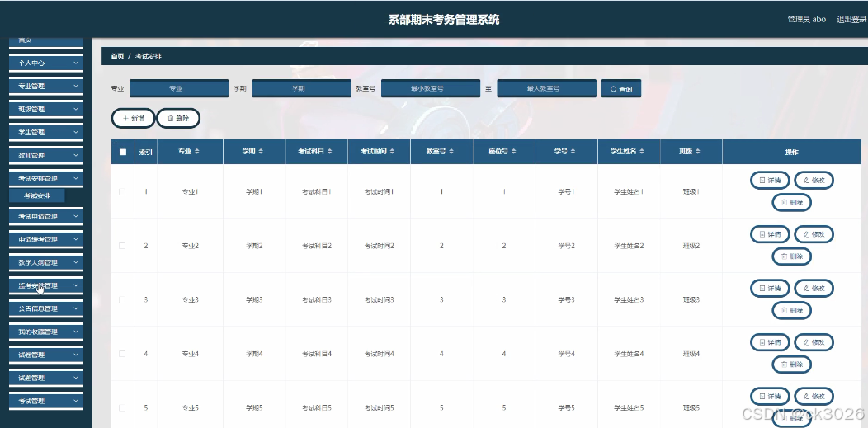The image size is (868, 428).
Task: Collapse the 考试安排管理 sidebar chevron
Action: (76, 179)
